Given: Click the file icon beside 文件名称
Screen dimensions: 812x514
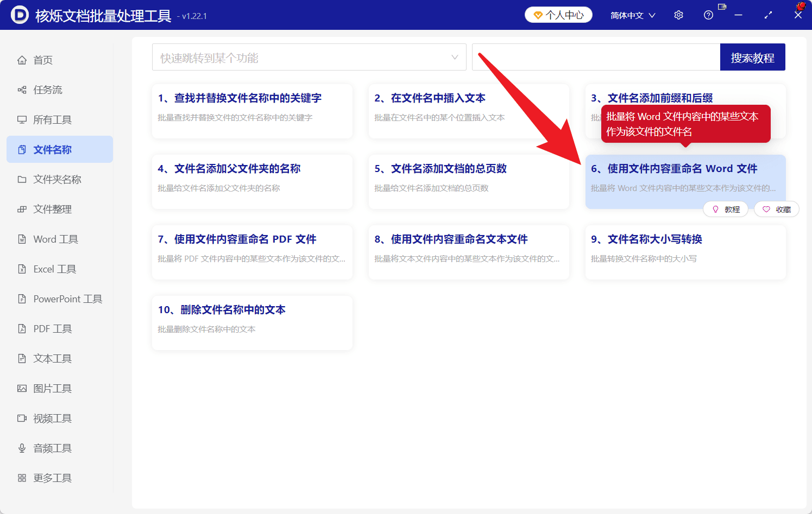Looking at the screenshot, I should coord(22,149).
